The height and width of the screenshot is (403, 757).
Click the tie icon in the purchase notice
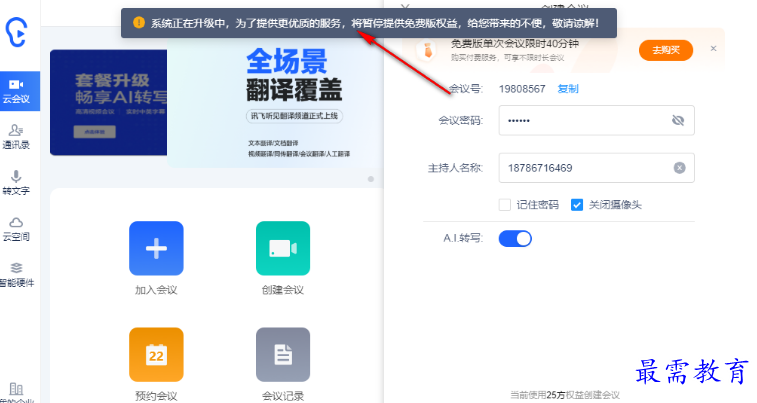click(x=428, y=50)
